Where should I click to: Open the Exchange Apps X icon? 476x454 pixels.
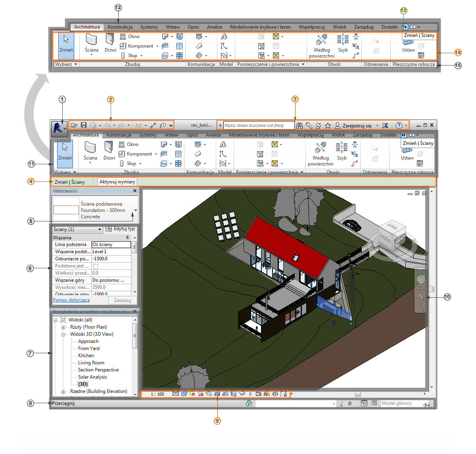pyautogui.click(x=385, y=125)
